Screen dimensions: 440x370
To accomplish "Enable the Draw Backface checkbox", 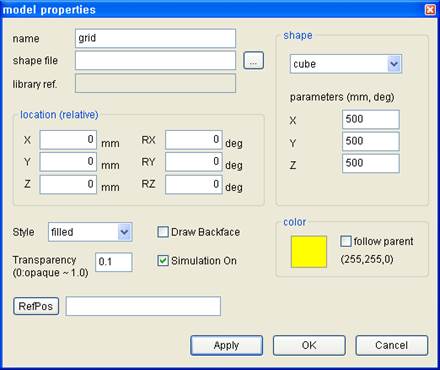I will [163, 232].
